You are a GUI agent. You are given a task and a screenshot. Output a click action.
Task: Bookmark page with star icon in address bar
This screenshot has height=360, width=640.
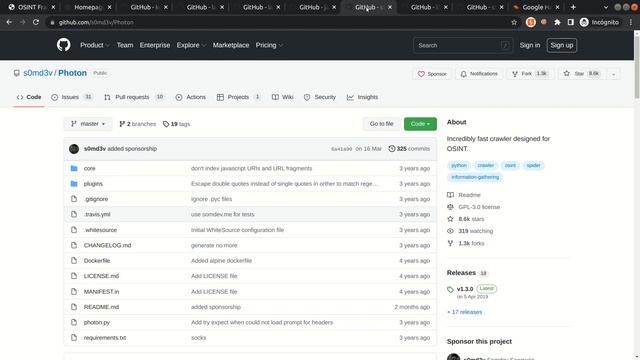[514, 22]
